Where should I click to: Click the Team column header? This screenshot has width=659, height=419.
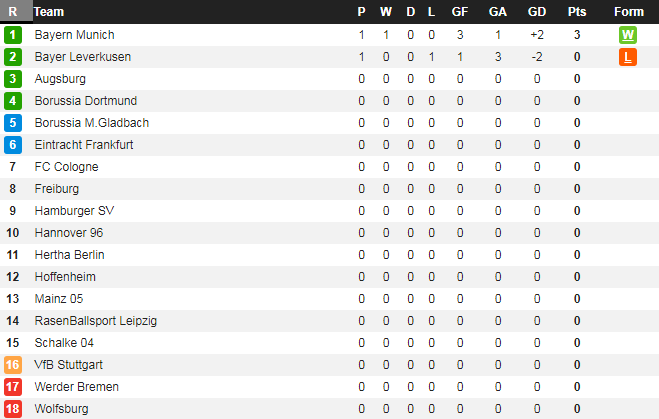pyautogui.click(x=49, y=12)
